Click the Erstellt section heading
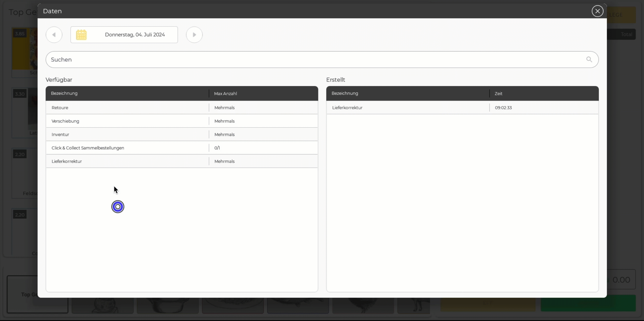Image resolution: width=644 pixels, height=321 pixels. pyautogui.click(x=336, y=80)
